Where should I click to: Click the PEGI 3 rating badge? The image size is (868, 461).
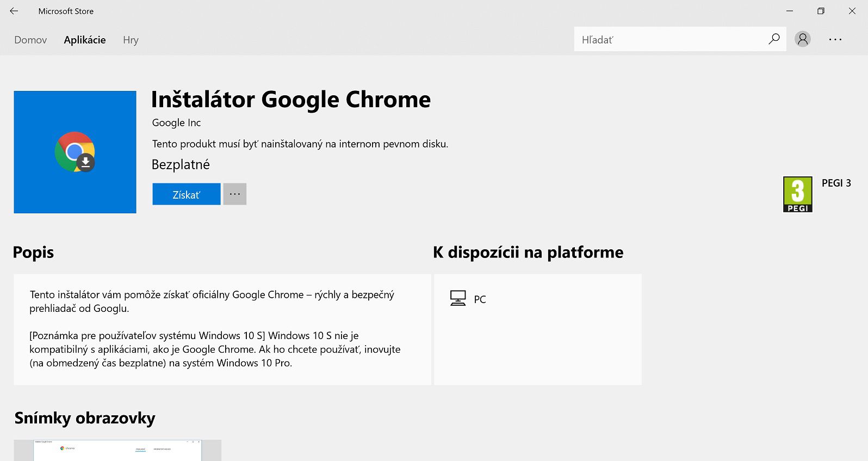point(797,194)
